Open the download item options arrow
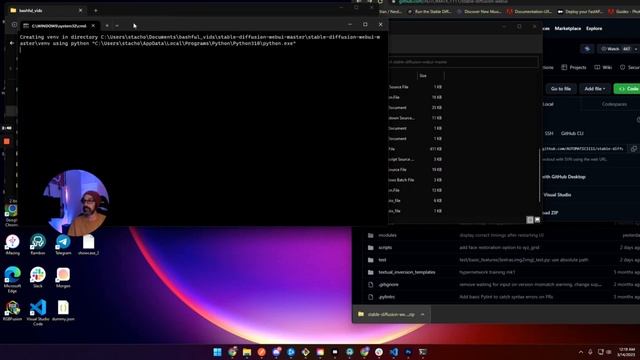 pos(422,314)
